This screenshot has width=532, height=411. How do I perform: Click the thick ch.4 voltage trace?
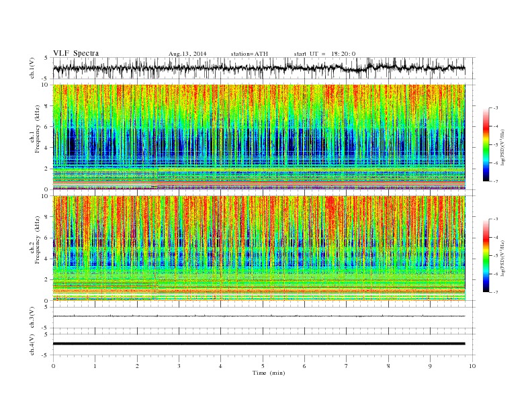tap(259, 344)
